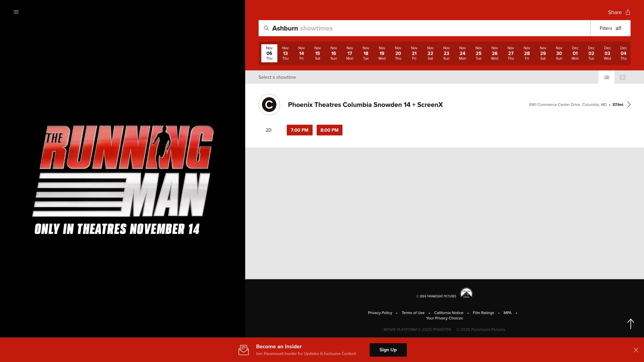The image size is (644, 362).
Task: Open California Notice link
Action: [448, 313]
